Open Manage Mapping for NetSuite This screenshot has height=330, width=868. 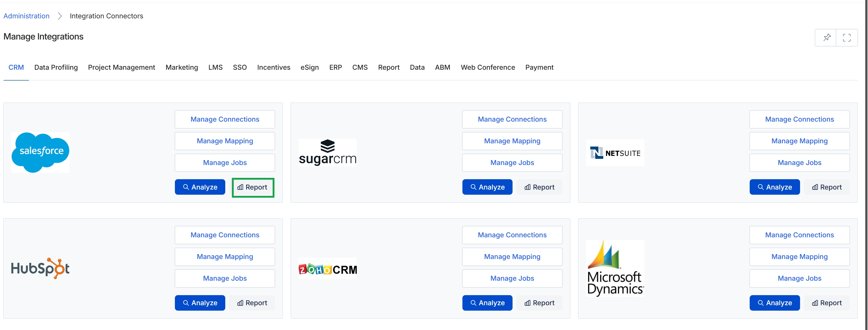click(x=800, y=141)
